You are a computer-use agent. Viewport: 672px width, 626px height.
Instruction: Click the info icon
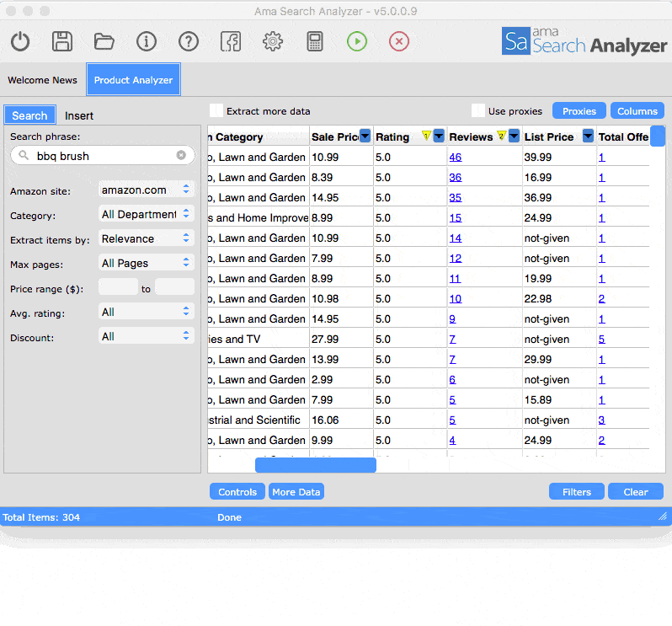point(147,41)
